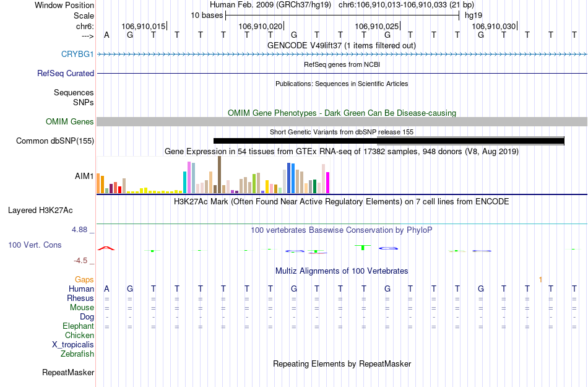
Task: Click the Zebrafish alignment row label
Action: tap(77, 354)
